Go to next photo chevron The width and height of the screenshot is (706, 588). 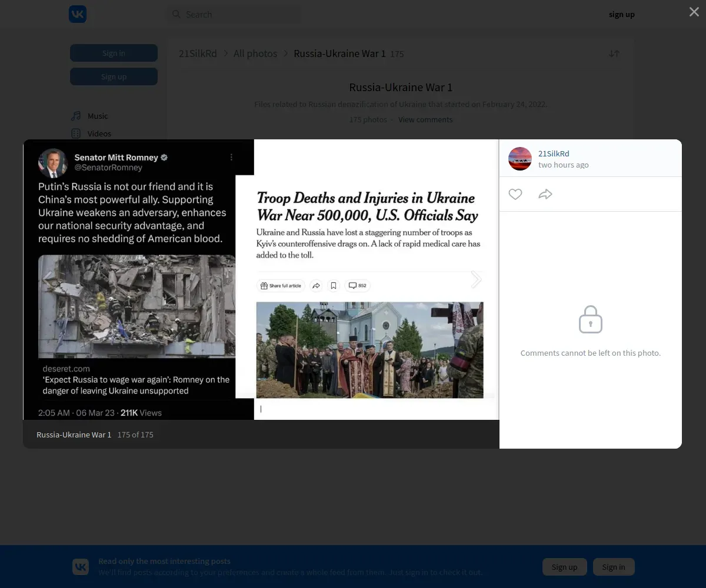point(476,279)
